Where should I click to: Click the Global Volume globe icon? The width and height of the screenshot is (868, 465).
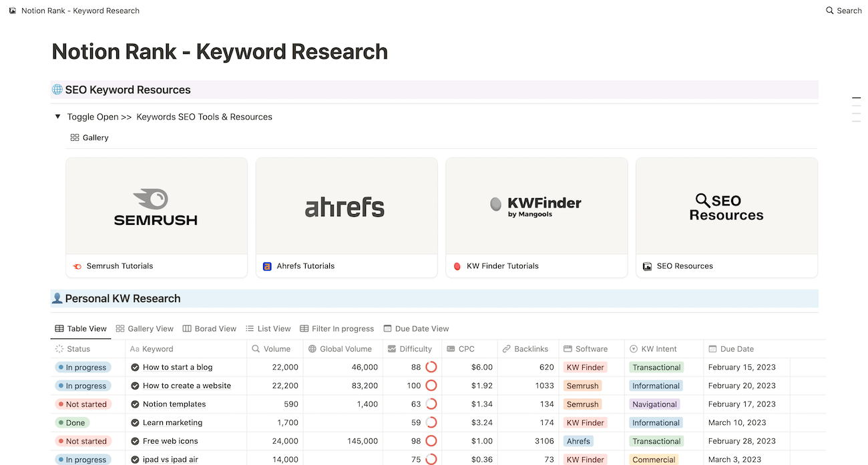tap(312, 349)
